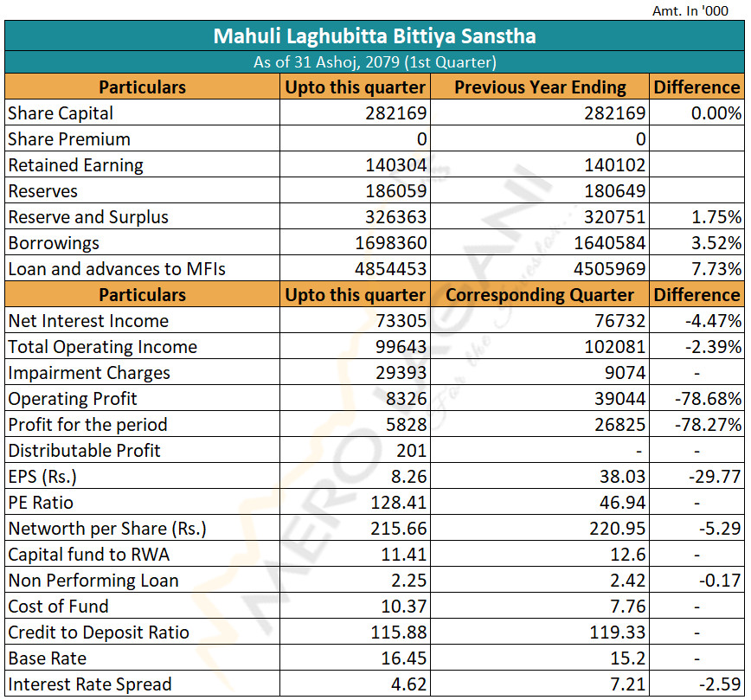Click the 'Profit for the period' label
Viewport: 751px width, 700px height.
tap(87, 425)
